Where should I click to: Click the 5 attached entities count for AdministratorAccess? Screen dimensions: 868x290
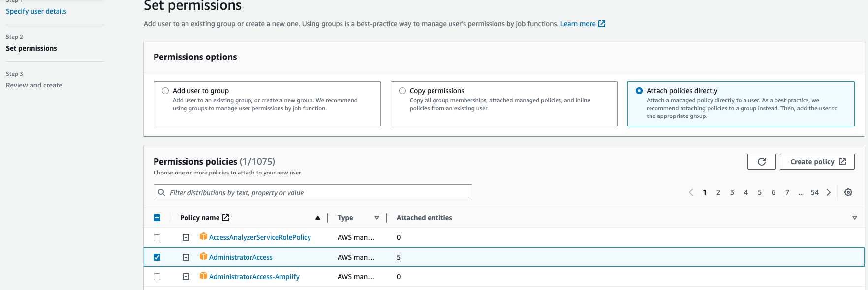[399, 257]
